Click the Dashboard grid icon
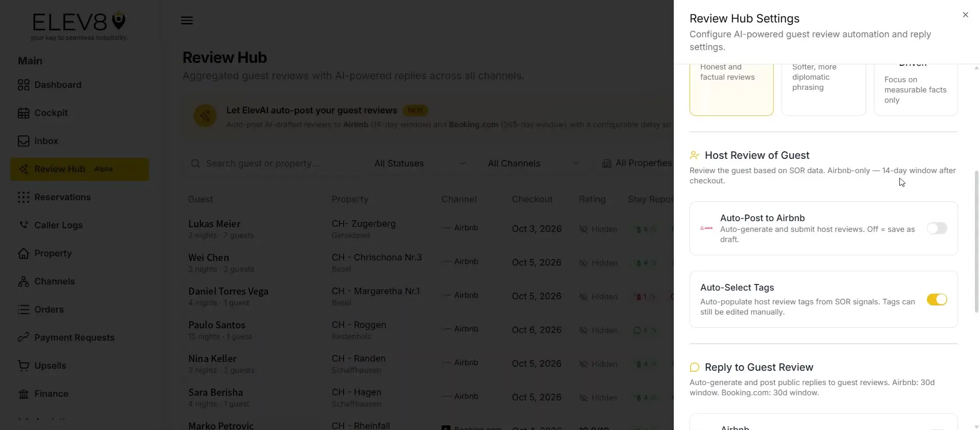The image size is (980, 430). click(23, 85)
